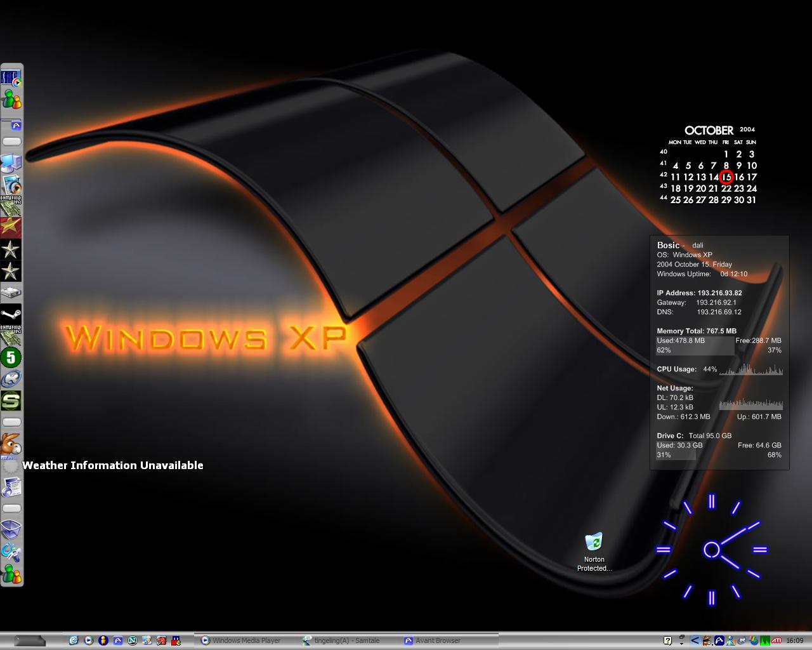Launch Avant Browser from Quick Launch
Viewport: 812px width, 650px height.
coord(118,640)
